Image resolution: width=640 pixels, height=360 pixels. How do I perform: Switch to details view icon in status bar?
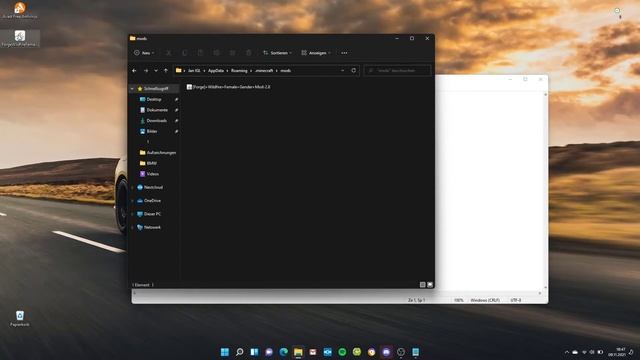[x=422, y=285]
